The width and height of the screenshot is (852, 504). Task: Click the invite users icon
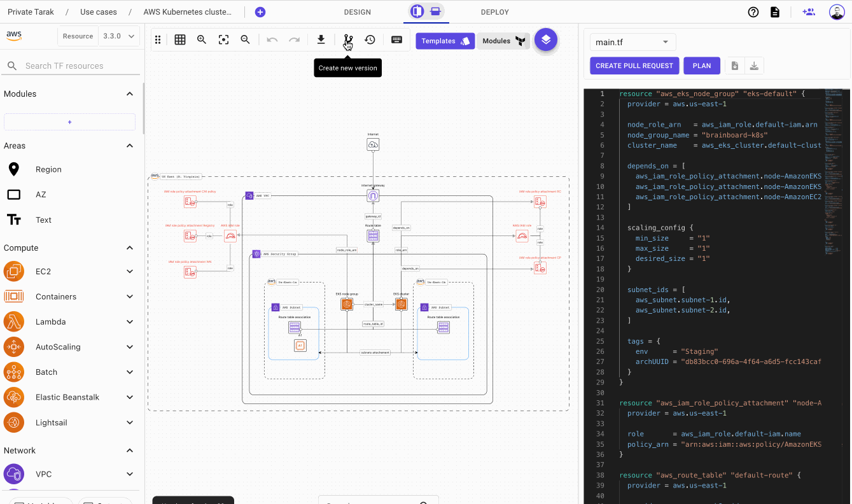809,12
